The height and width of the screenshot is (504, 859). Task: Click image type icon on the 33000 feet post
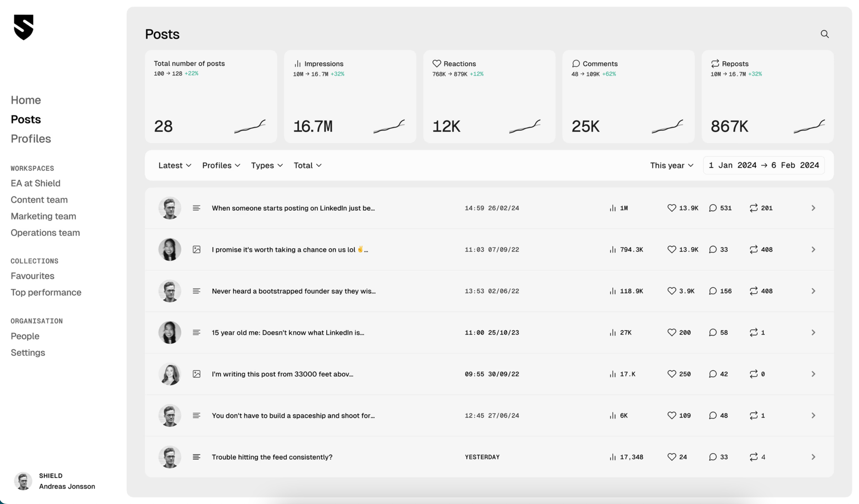197,374
